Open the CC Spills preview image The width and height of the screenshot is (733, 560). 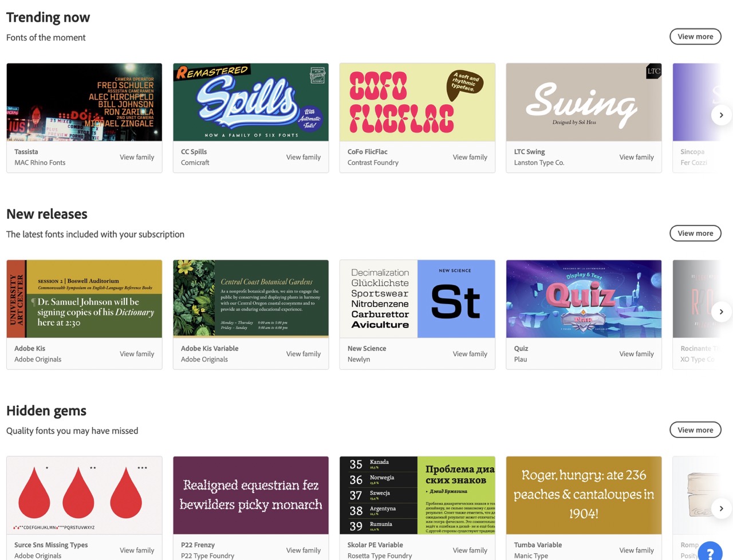coord(251,102)
